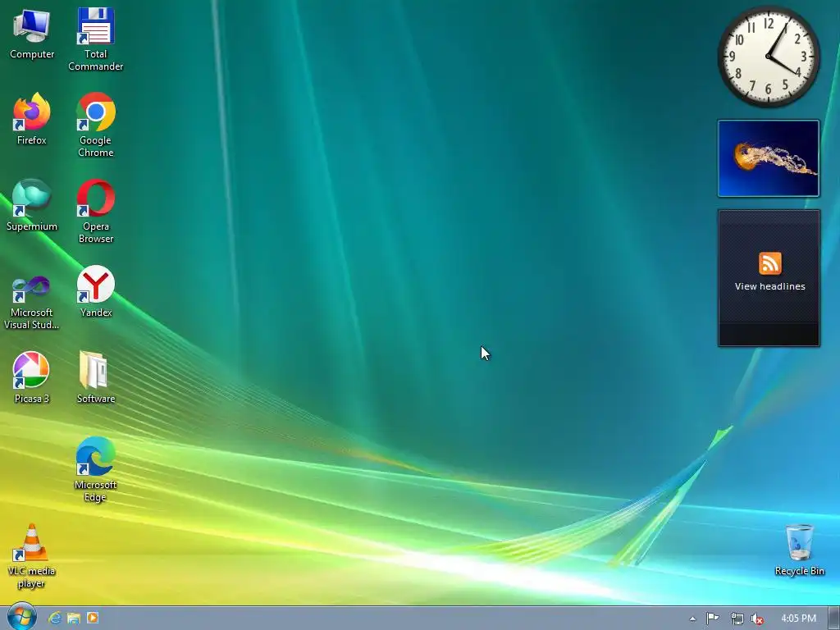The width and height of the screenshot is (840, 630).
Task: Click the Microsoft Edge desktop shortcut
Action: pyautogui.click(x=95, y=470)
